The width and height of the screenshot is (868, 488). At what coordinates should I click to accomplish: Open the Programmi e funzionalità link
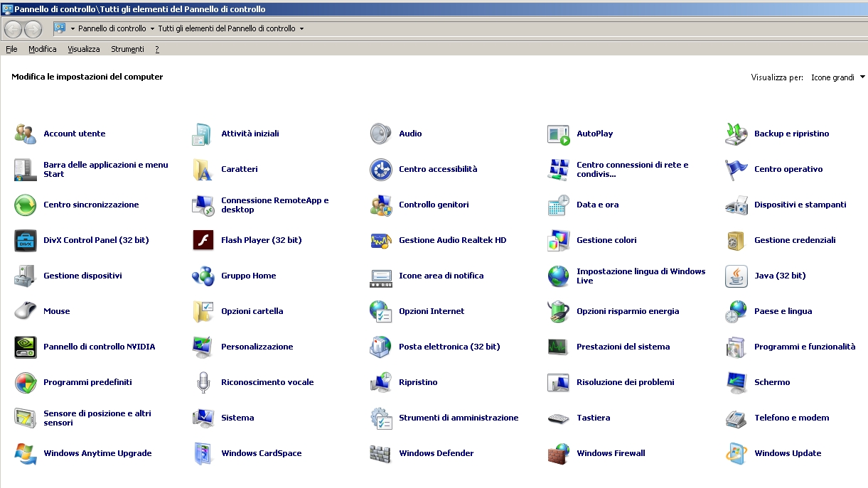point(805,347)
